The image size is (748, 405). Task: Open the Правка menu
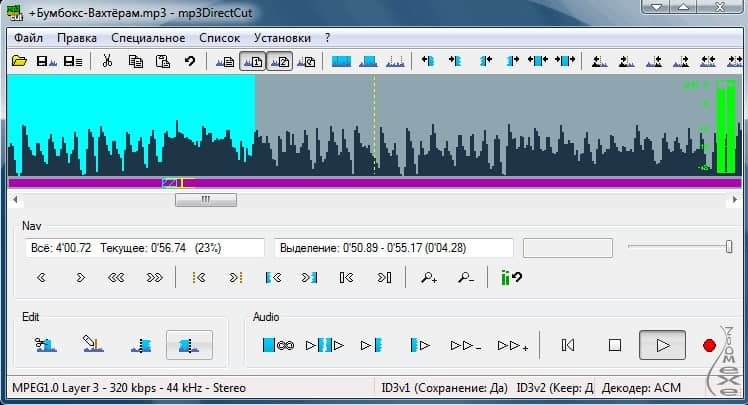click(77, 38)
